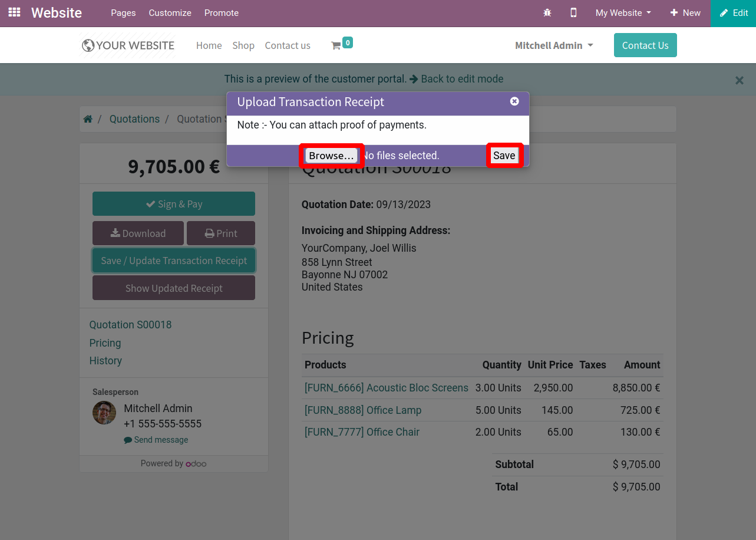
Task: Navigate to Contact us page
Action: pos(288,45)
